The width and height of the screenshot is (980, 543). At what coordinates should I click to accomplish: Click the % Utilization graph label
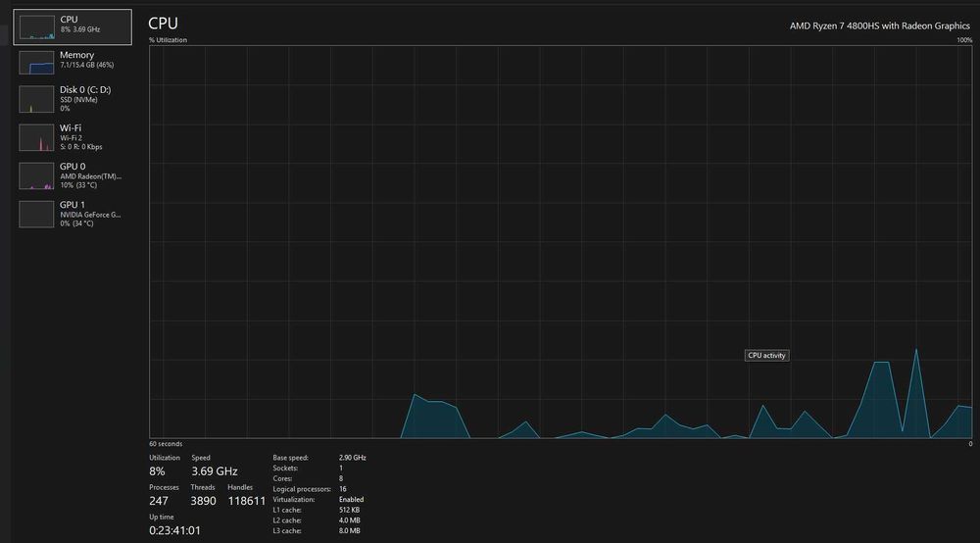169,40
